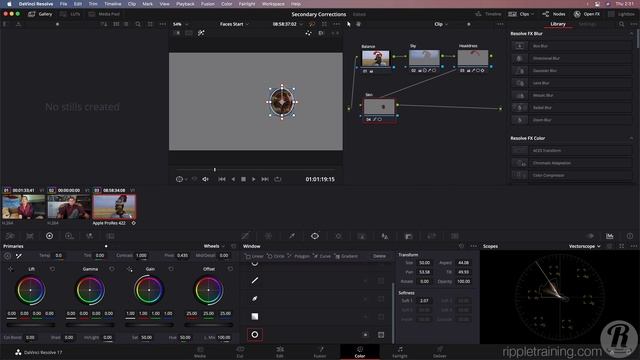Image resolution: width=640 pixels, height=360 pixels.
Task: Reset the Gain wheel
Action: pos(171,269)
